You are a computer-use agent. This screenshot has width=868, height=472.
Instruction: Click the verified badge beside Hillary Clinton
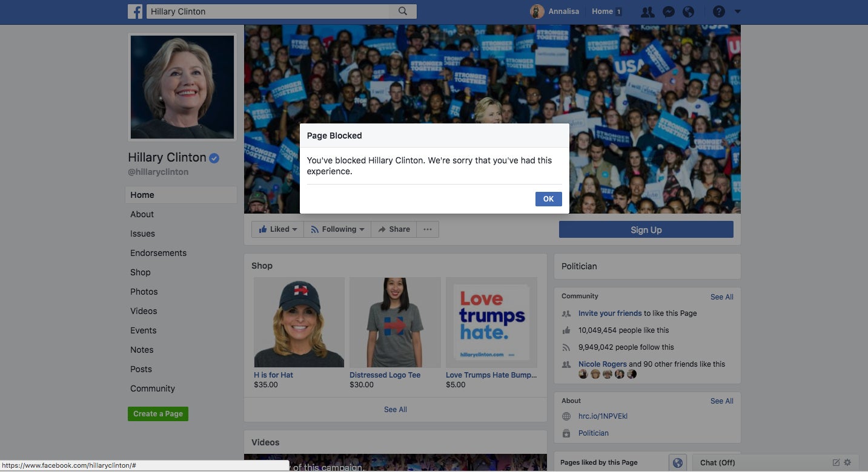pos(214,158)
